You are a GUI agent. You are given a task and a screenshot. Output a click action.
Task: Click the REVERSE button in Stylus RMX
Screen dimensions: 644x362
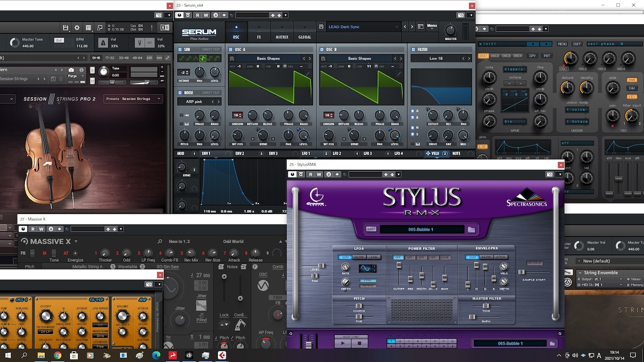pos(534,263)
